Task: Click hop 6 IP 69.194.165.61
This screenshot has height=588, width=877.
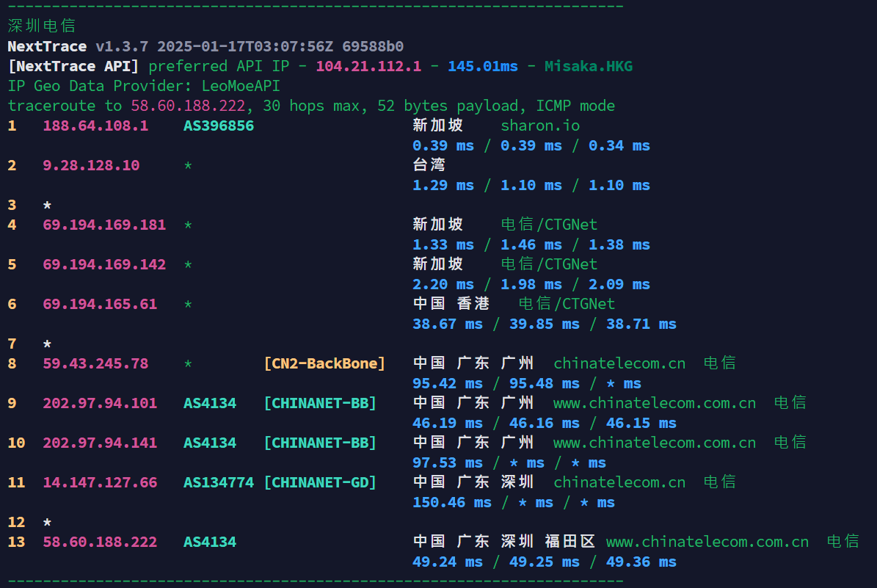Action: pos(100,305)
